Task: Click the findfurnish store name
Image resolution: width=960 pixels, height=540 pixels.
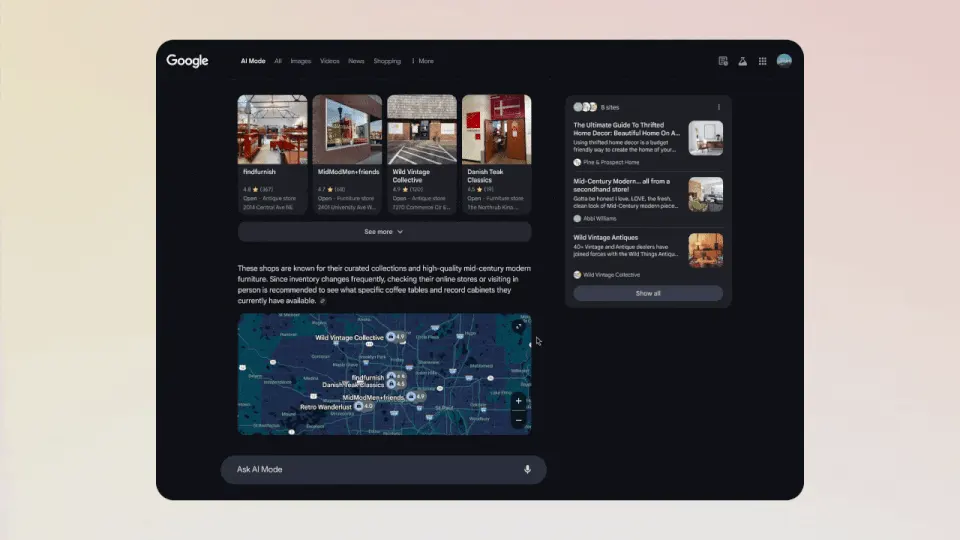Action: click(x=259, y=172)
